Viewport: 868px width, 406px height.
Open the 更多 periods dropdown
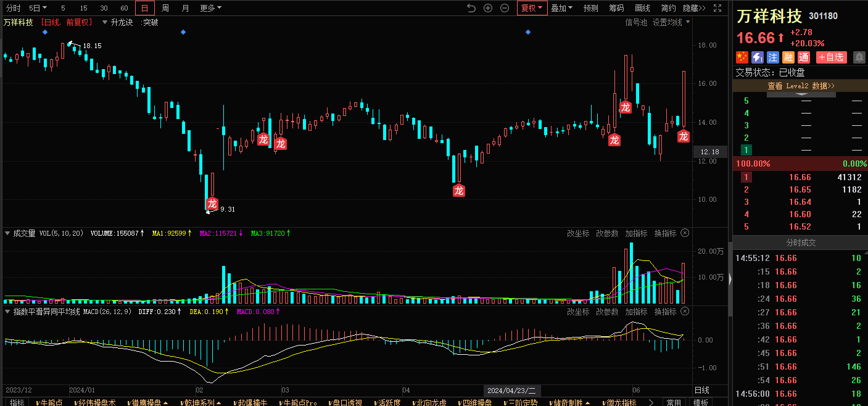[210, 8]
